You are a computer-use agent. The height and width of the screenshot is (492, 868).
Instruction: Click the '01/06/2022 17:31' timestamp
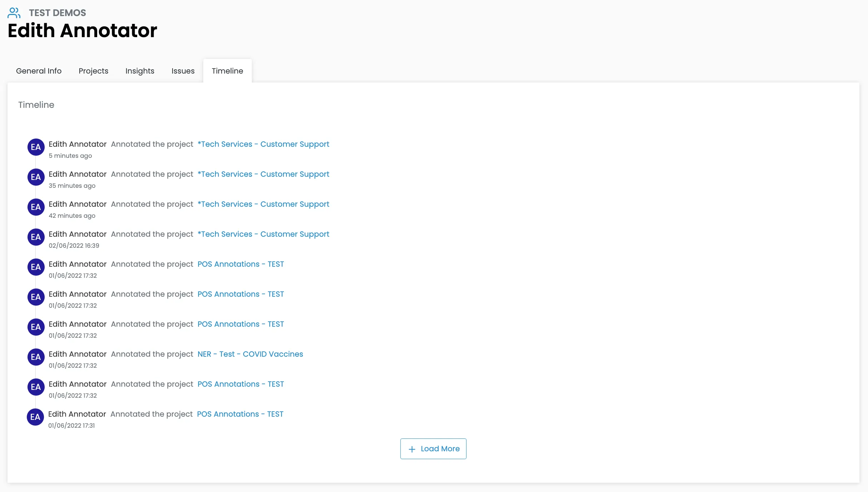[x=71, y=426]
